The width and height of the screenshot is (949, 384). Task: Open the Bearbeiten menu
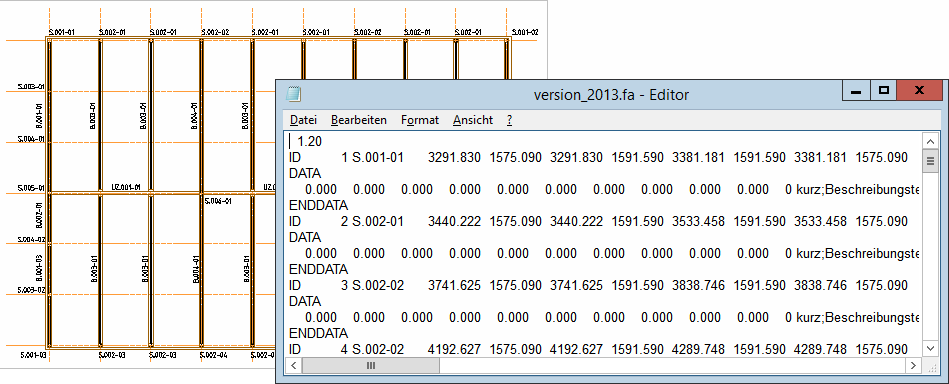coord(358,120)
